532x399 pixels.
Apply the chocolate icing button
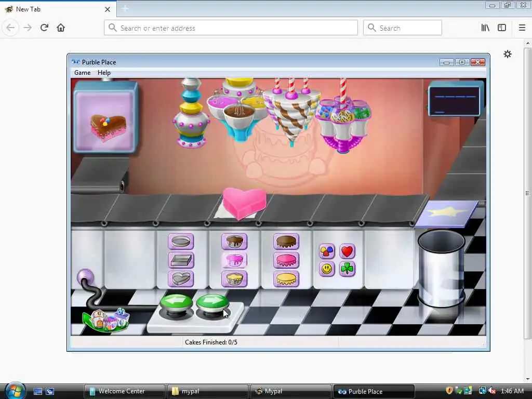pyautogui.click(x=286, y=242)
